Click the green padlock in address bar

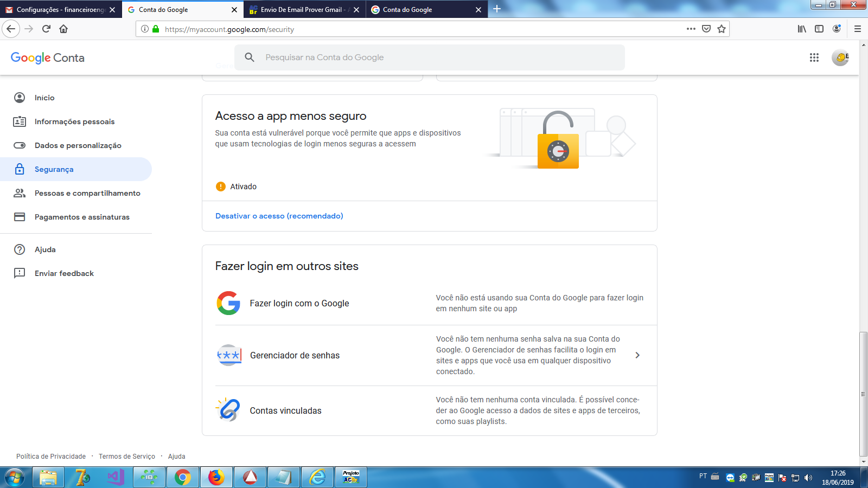[156, 29]
